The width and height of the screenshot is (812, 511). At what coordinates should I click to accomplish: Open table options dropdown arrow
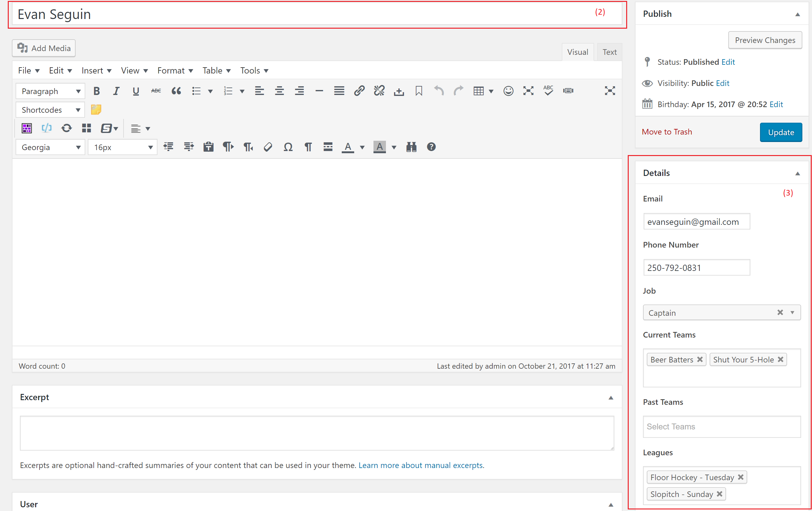[491, 91]
